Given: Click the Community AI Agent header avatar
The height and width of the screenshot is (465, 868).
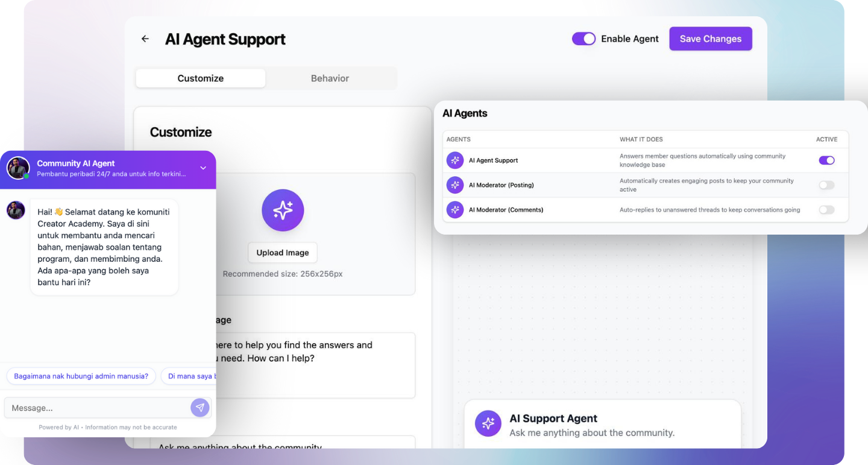Looking at the screenshot, I should (18, 168).
